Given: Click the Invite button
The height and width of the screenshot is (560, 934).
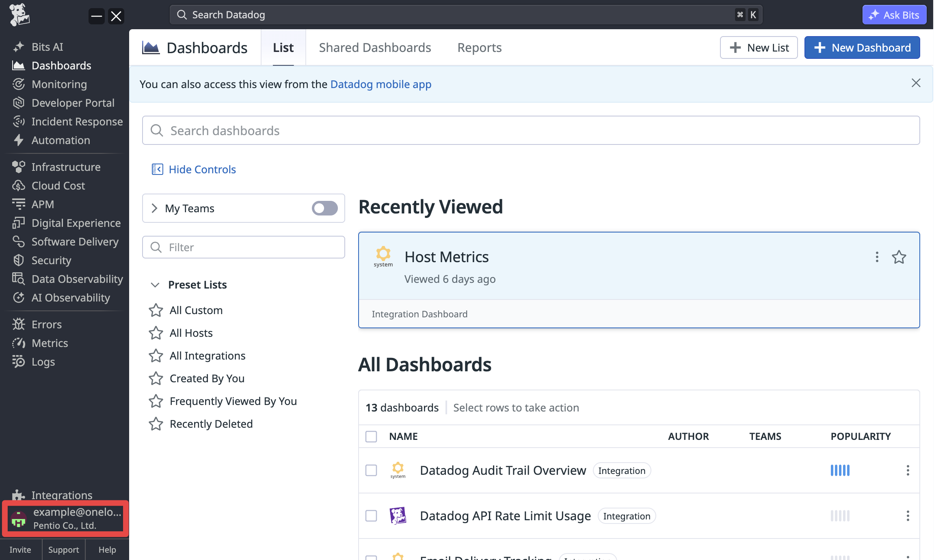Looking at the screenshot, I should (20, 549).
